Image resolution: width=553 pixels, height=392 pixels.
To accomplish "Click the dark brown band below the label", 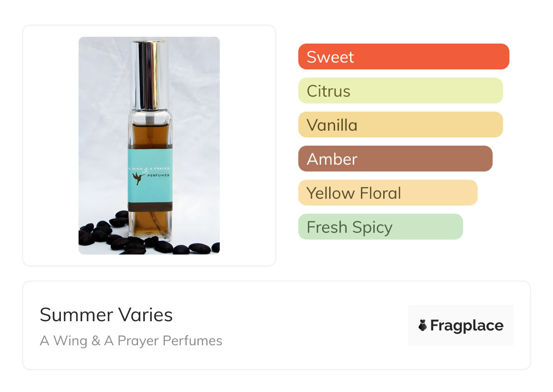I will pos(150,207).
